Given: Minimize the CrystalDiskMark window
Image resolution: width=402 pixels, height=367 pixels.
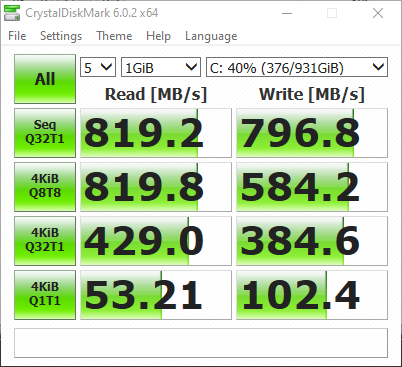Looking at the screenshot, I should point(287,13).
